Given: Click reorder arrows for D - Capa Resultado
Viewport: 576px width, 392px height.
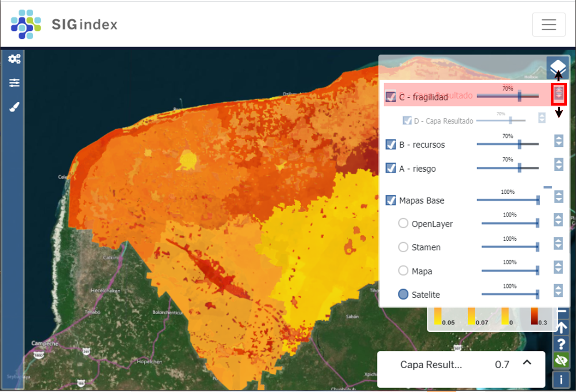Looking at the screenshot, I should pos(541,118).
